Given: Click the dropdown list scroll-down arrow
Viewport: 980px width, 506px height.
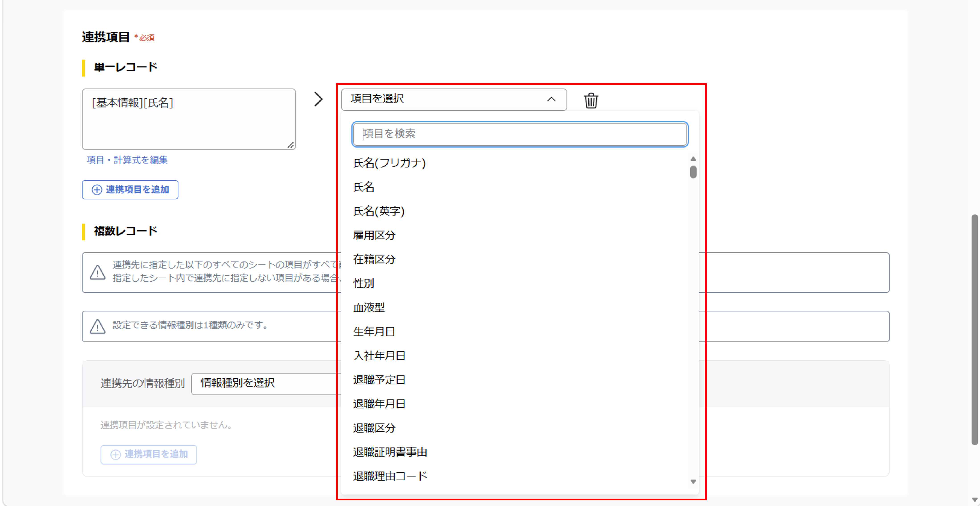Looking at the screenshot, I should [x=693, y=481].
